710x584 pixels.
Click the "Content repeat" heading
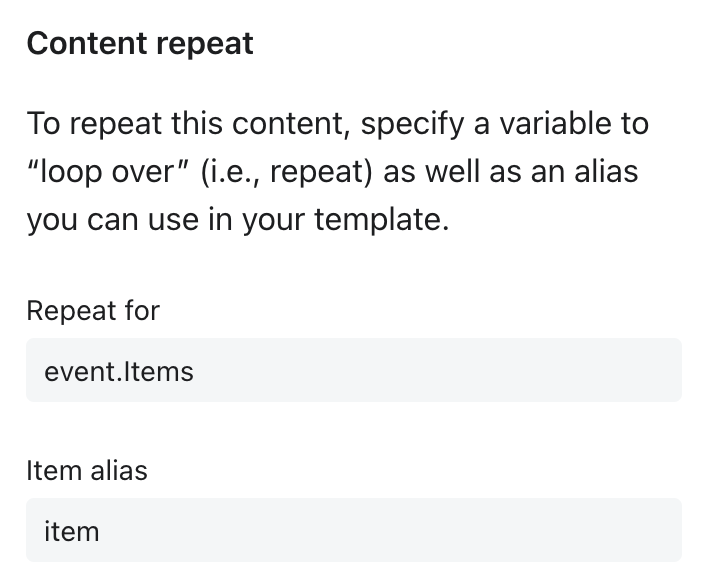[140, 44]
